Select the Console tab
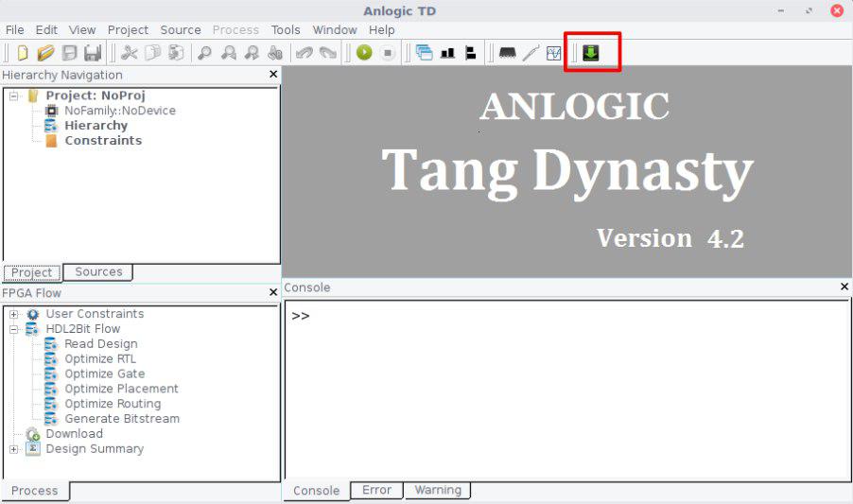 pyautogui.click(x=316, y=491)
